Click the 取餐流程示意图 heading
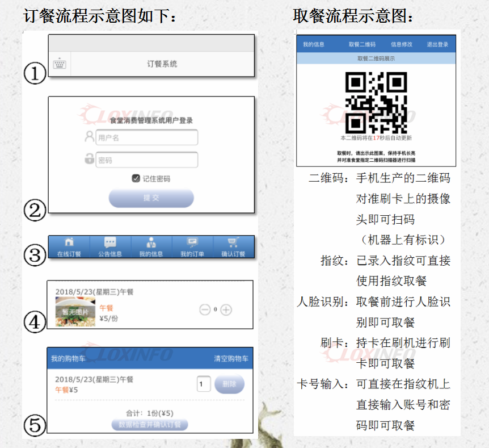Screen dimensions: 489x448 pyautogui.click(x=353, y=15)
